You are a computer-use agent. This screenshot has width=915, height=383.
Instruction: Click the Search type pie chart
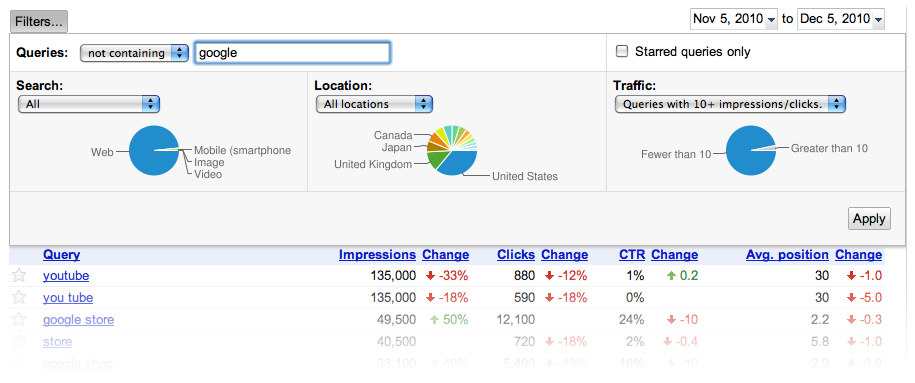[x=154, y=151]
